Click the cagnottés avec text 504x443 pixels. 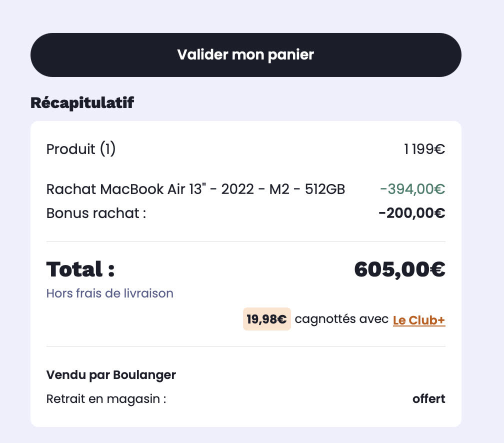pos(341,319)
